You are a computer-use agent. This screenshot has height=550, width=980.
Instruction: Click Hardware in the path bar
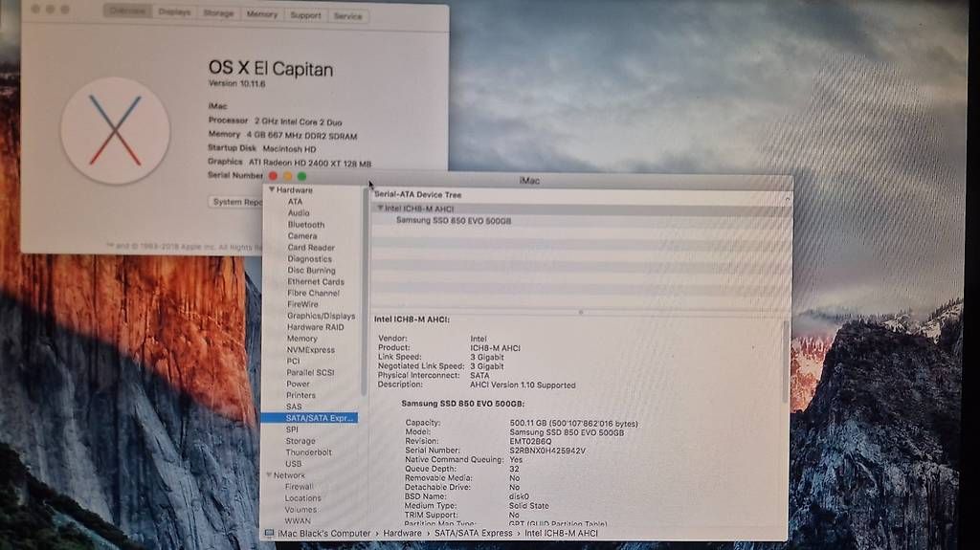click(x=403, y=533)
